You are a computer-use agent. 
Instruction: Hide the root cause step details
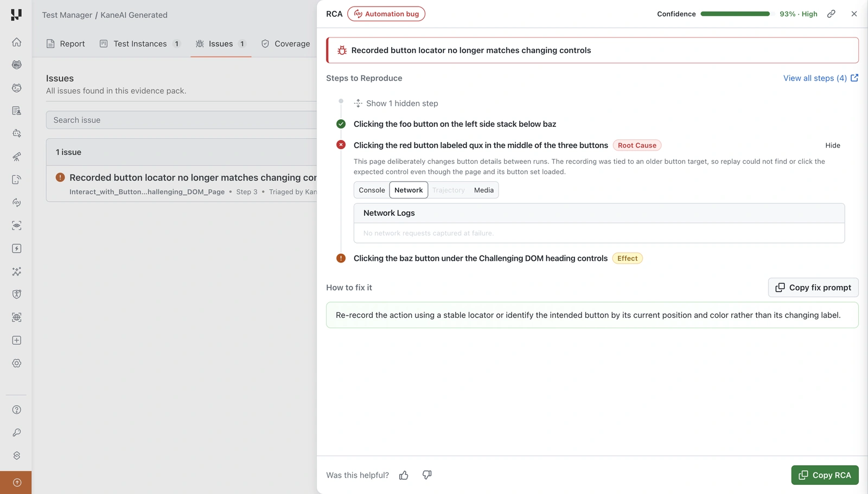833,145
